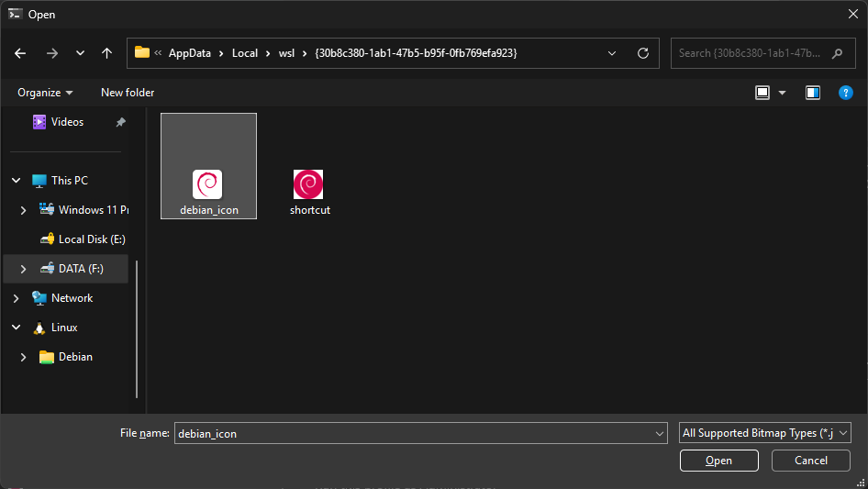The image size is (868, 489).
Task: Open the Organize menu
Action: point(45,93)
